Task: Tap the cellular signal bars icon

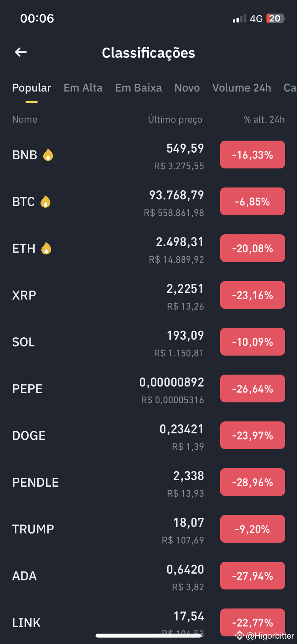Action: click(x=239, y=18)
